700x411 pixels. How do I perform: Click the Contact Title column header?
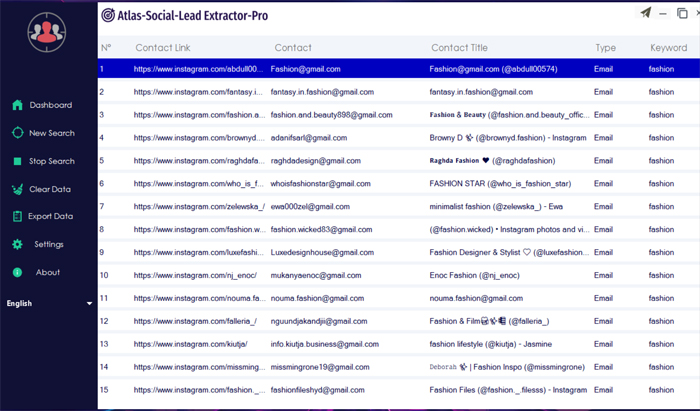pos(459,48)
